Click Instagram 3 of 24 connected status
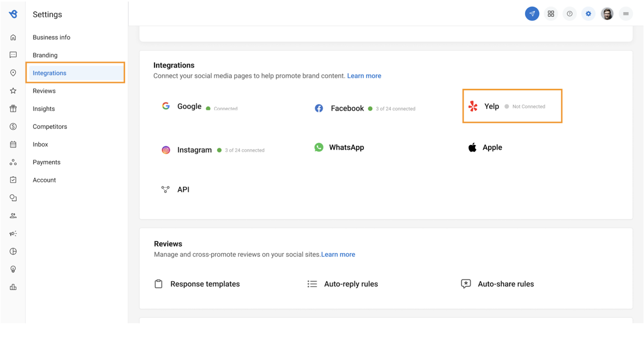 245,150
